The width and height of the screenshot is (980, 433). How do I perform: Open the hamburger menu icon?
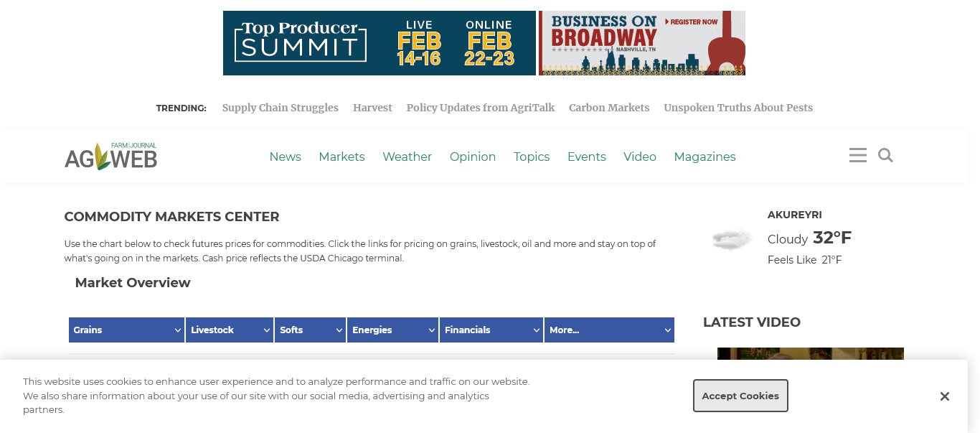pos(857,155)
